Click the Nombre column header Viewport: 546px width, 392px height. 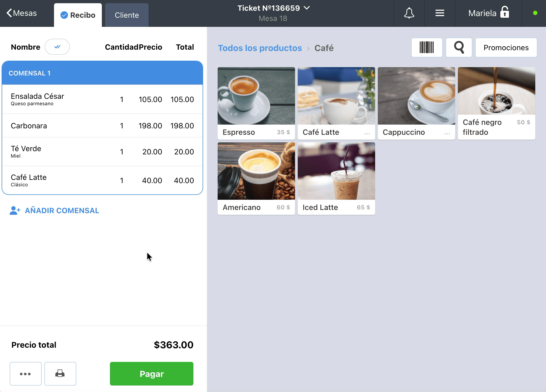(26, 47)
